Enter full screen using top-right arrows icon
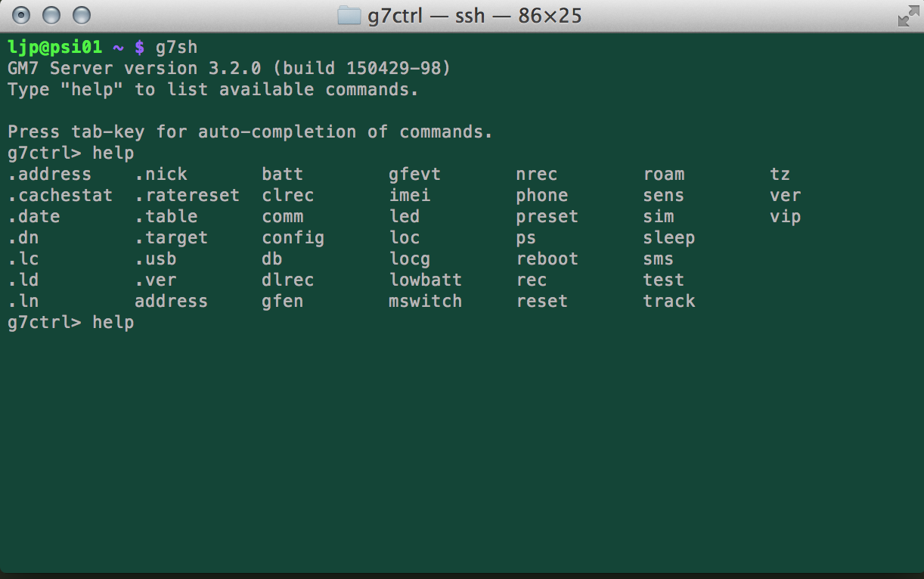Screen dimensions: 924x579 (906, 17)
